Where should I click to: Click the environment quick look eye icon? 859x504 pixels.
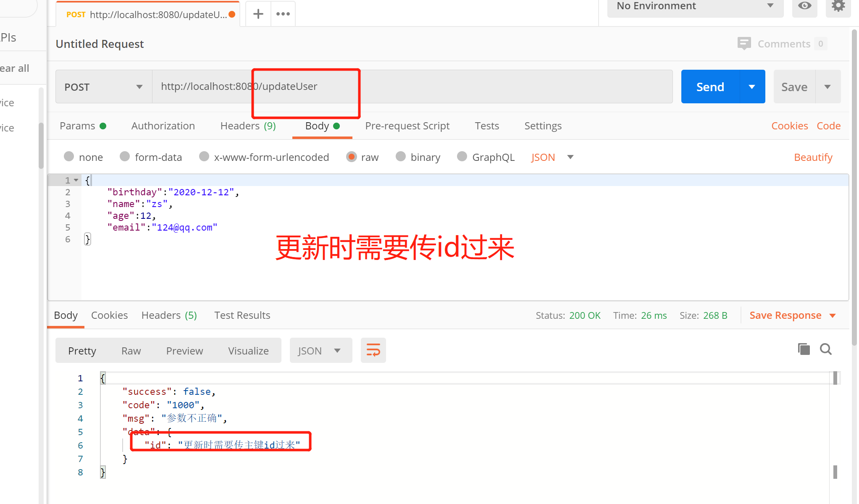804,6
